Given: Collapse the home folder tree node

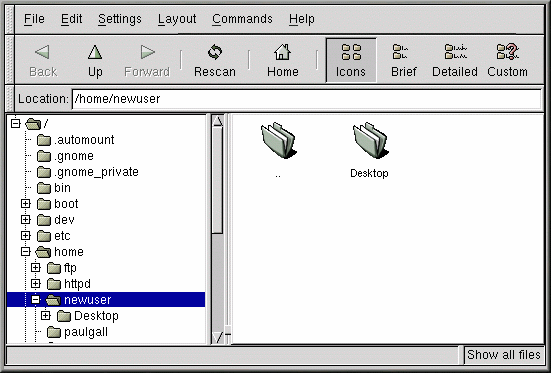Looking at the screenshot, I should point(26,252).
